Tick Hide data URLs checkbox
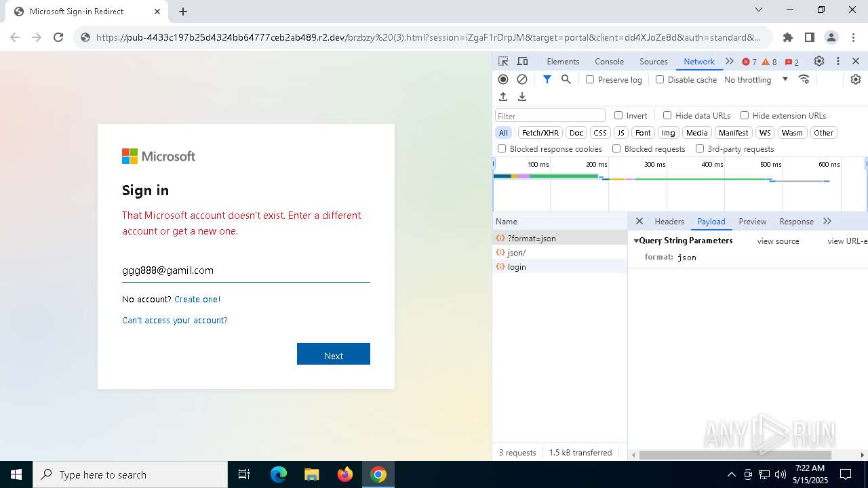 pyautogui.click(x=667, y=115)
